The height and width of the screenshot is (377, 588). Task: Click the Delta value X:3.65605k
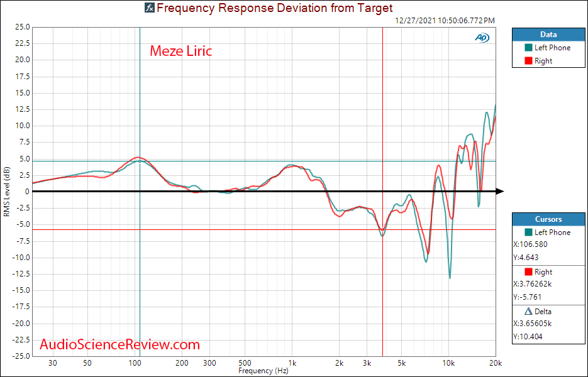(x=533, y=324)
